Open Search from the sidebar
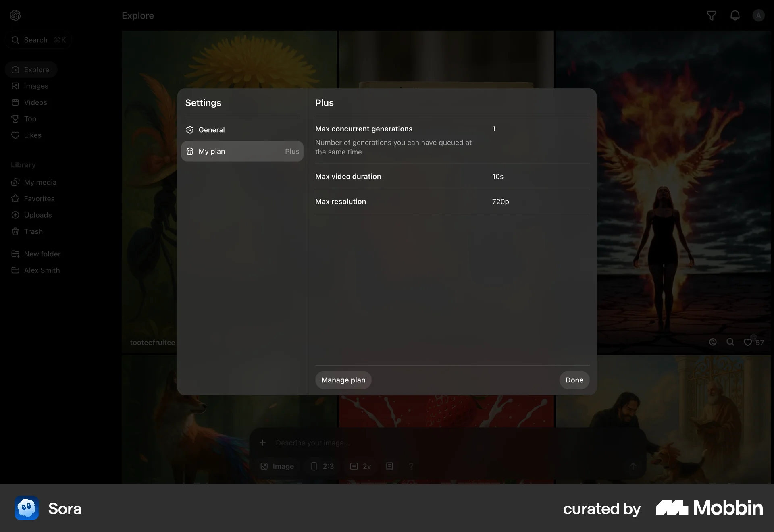Viewport: 774px width, 532px height. (x=38, y=40)
